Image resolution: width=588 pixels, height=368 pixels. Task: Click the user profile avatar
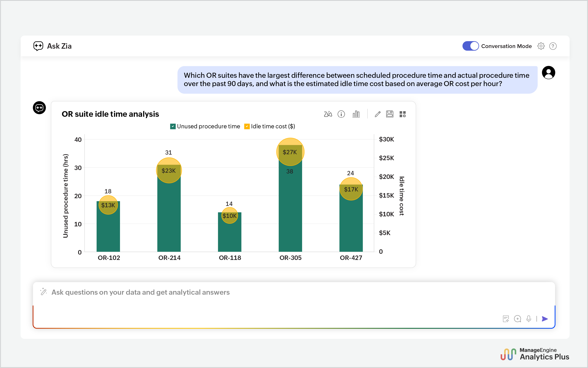click(548, 73)
